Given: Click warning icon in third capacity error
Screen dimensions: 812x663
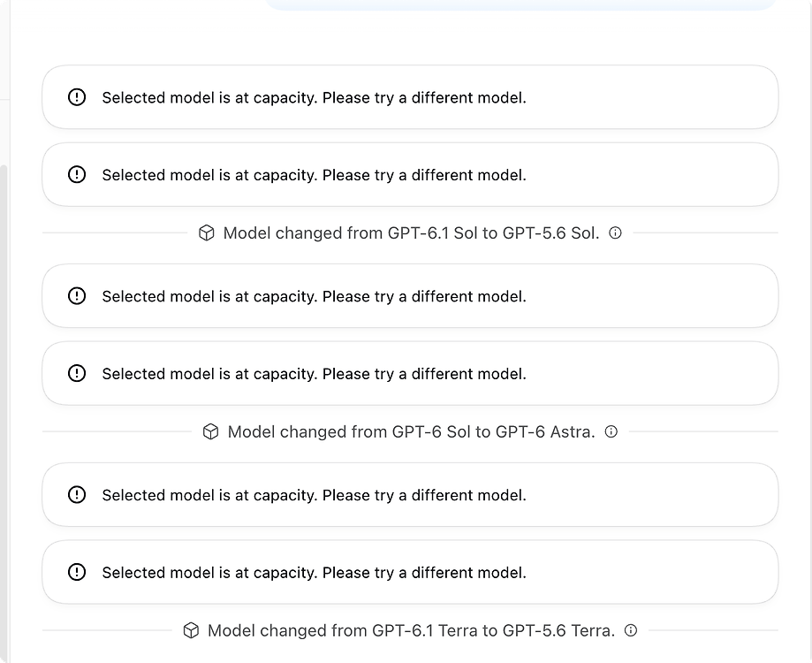Looking at the screenshot, I should point(77,296).
